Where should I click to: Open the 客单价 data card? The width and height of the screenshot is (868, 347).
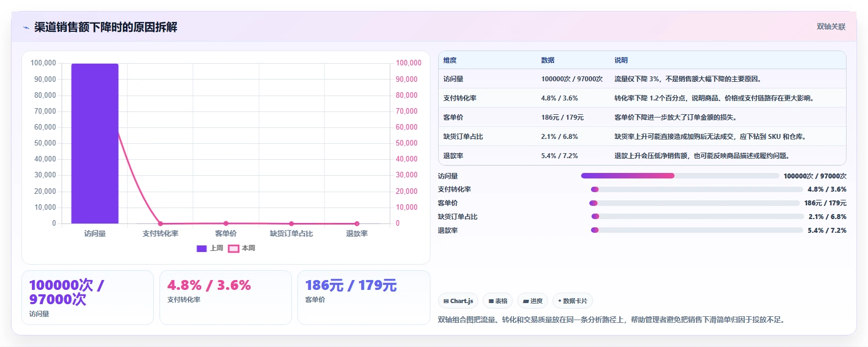(363, 297)
